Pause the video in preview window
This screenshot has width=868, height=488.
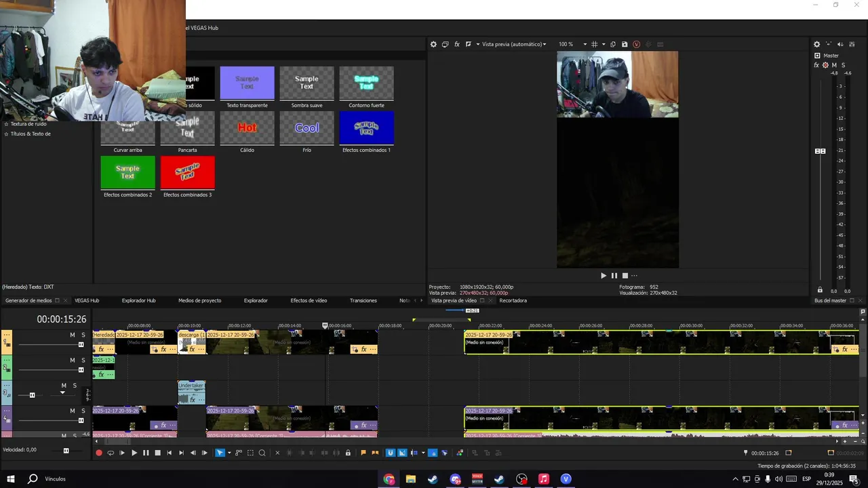(614, 276)
